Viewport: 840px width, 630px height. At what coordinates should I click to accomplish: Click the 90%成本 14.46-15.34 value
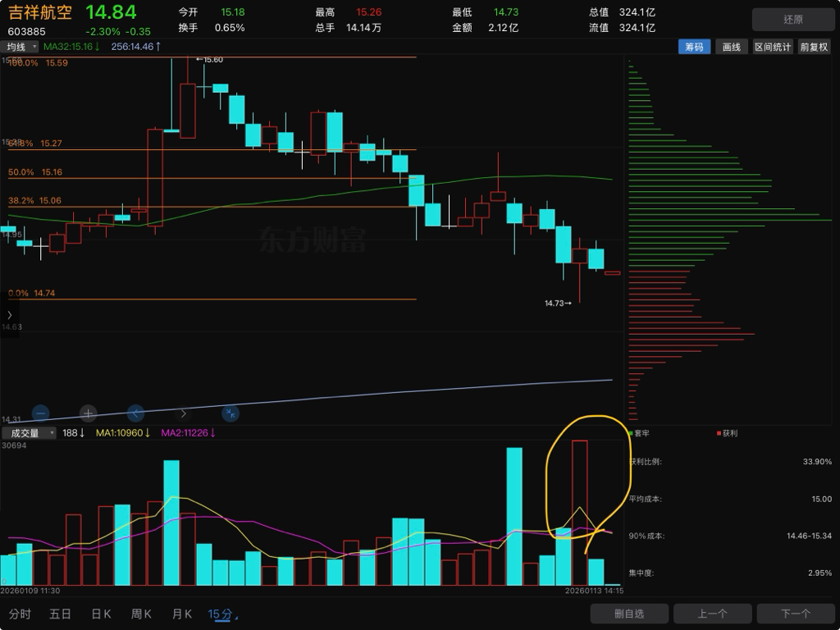[x=809, y=536]
